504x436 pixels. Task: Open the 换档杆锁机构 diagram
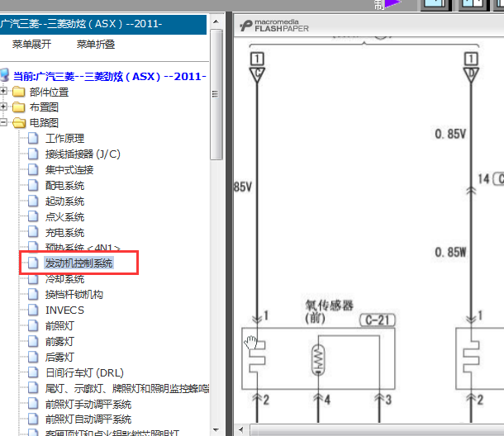74,294
